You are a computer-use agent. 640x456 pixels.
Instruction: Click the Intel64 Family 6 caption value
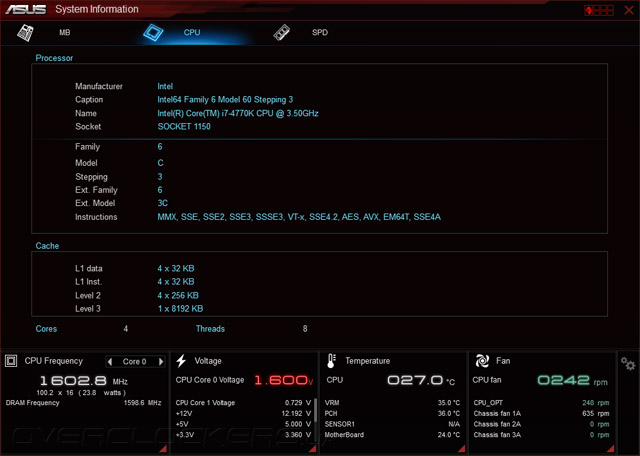(225, 99)
